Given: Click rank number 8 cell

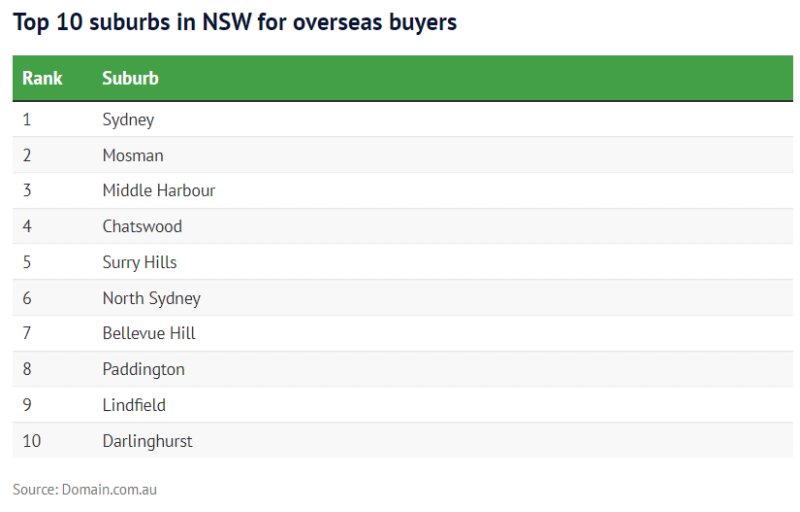Looking at the screenshot, I should pyautogui.click(x=27, y=369).
